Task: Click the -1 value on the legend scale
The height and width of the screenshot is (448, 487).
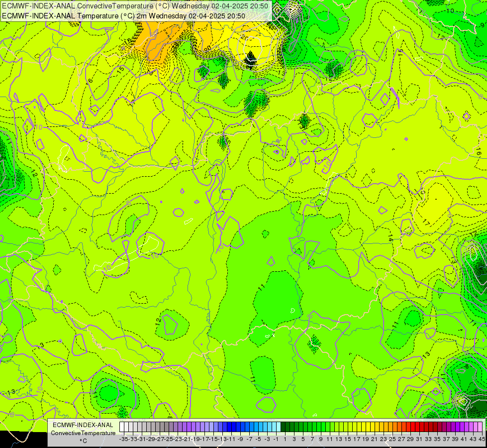Action: coord(275,439)
